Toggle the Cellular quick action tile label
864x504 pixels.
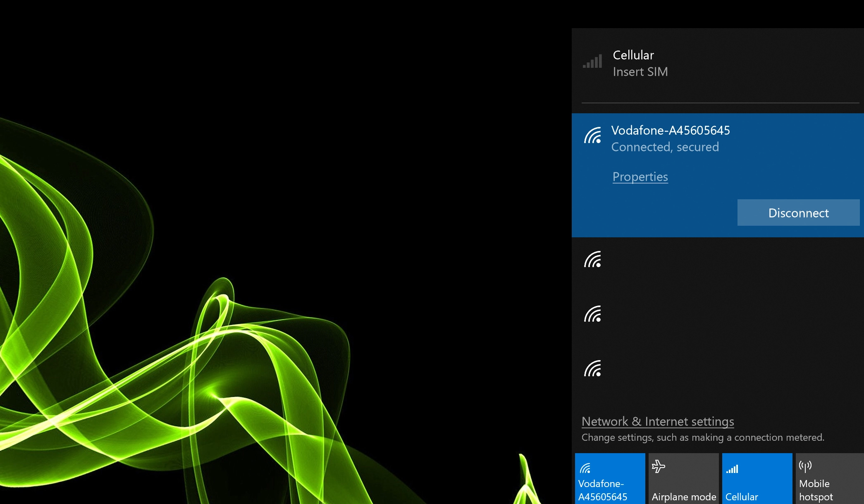742,497
